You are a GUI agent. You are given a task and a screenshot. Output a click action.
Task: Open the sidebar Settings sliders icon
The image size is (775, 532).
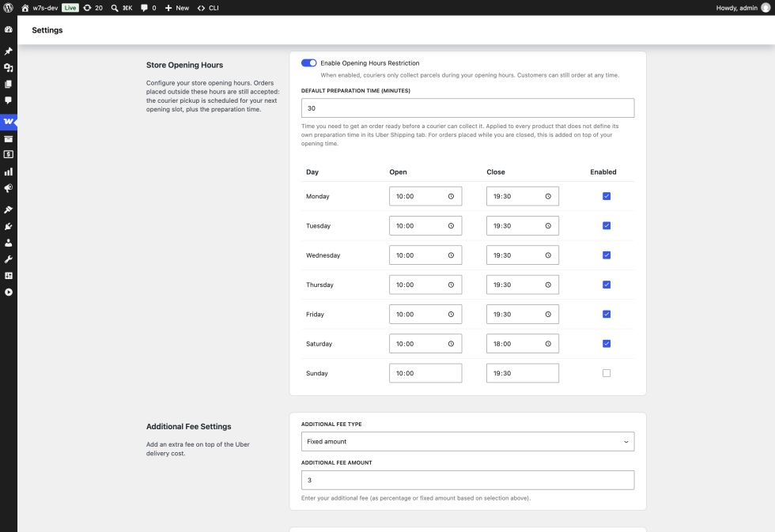click(9, 276)
